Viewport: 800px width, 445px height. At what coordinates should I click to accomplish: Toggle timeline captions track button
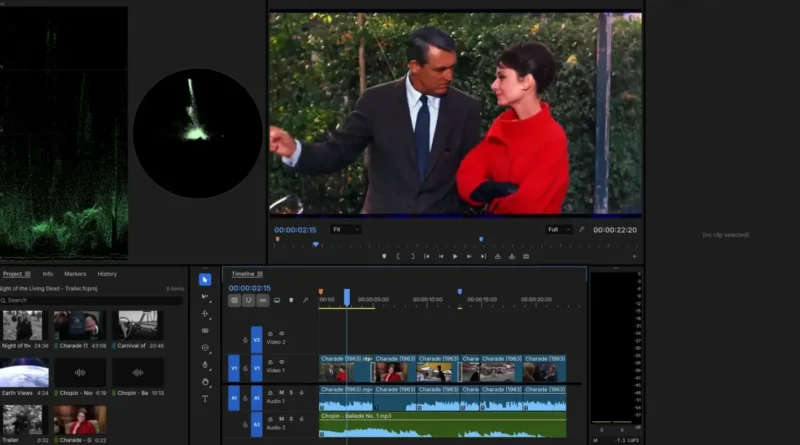(277, 300)
